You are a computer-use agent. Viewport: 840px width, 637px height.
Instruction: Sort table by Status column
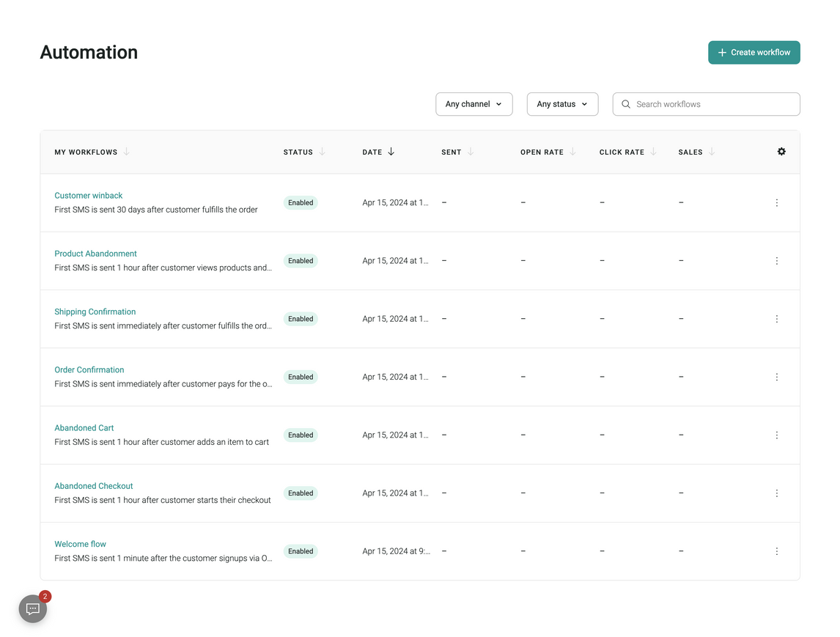click(322, 152)
